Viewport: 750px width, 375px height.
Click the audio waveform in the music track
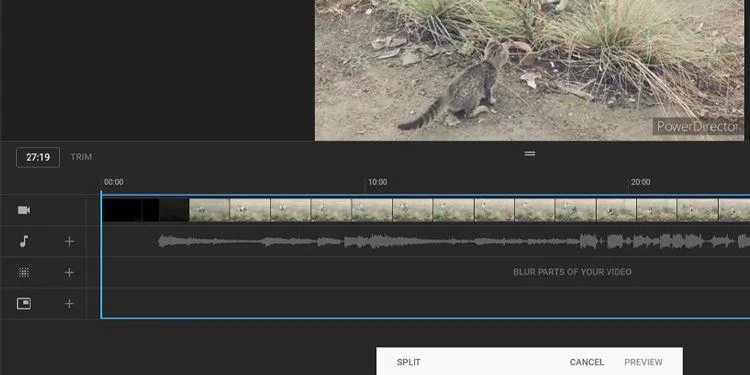453,241
